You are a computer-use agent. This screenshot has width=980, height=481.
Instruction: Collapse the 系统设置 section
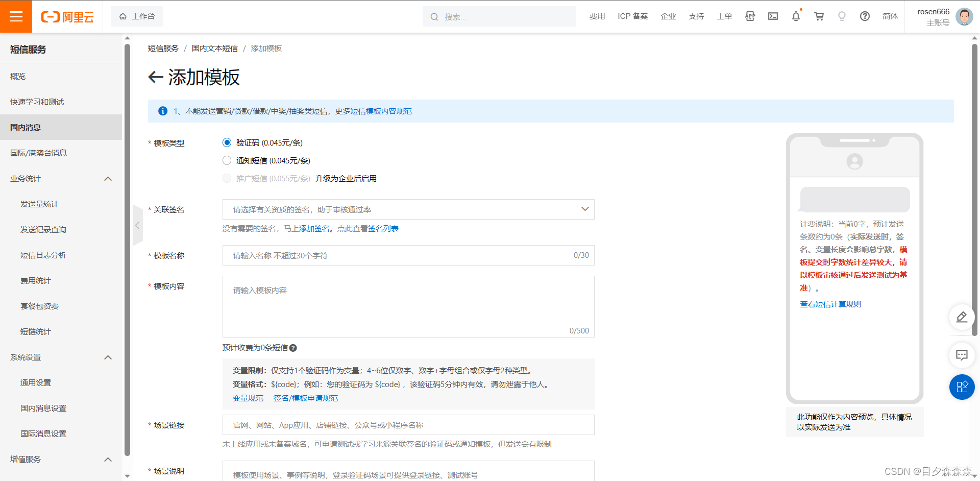(108, 357)
